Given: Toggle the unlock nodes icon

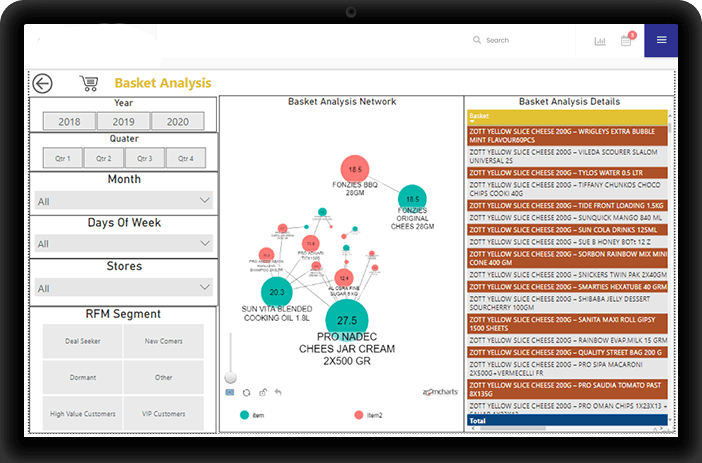Looking at the screenshot, I should click(x=263, y=392).
